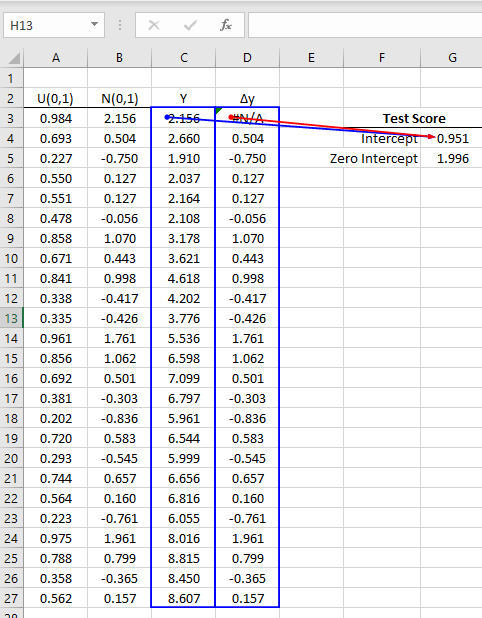Select the Intercept value cell 0.951

tap(452, 138)
